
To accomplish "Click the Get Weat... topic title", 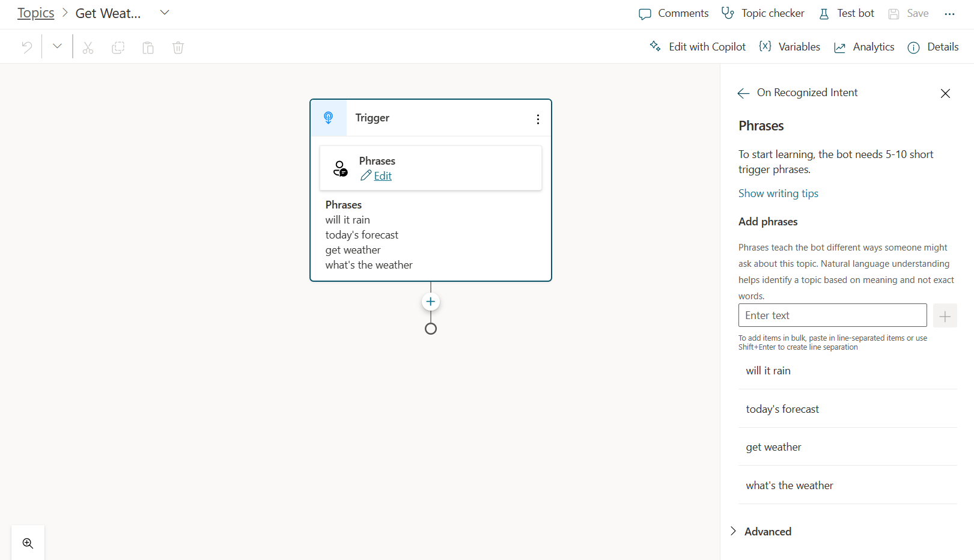I will [x=108, y=13].
